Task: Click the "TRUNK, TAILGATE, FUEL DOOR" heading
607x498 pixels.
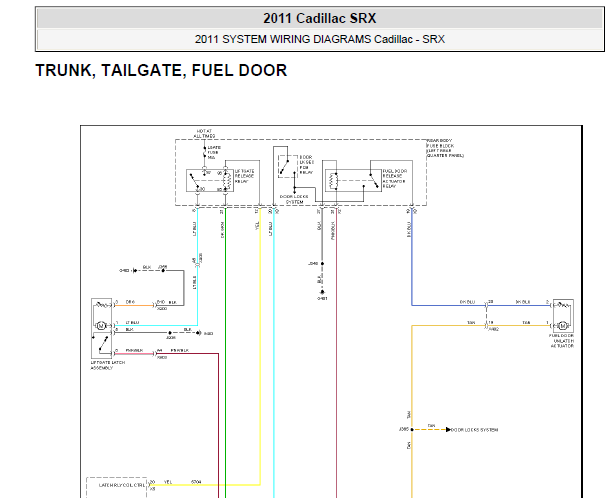Action: pos(161,70)
